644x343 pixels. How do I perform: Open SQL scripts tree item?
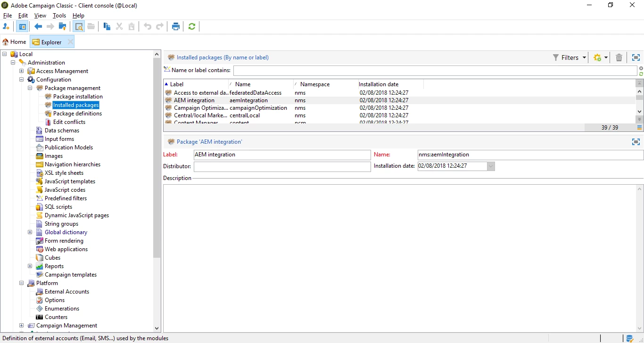point(58,207)
